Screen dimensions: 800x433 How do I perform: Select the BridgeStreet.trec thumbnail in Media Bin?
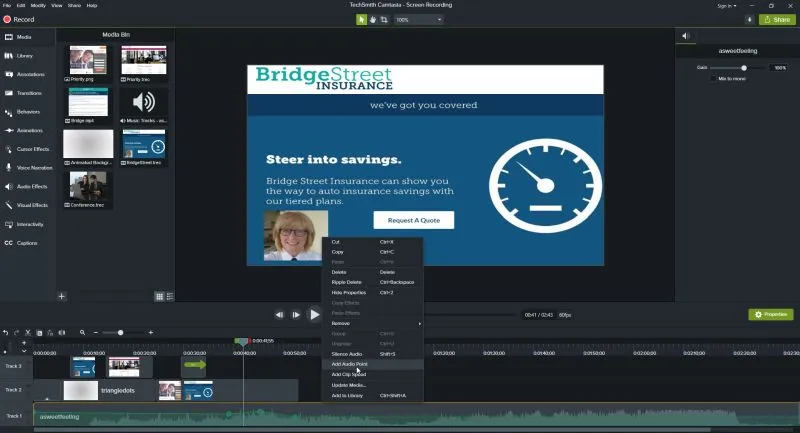pyautogui.click(x=144, y=144)
